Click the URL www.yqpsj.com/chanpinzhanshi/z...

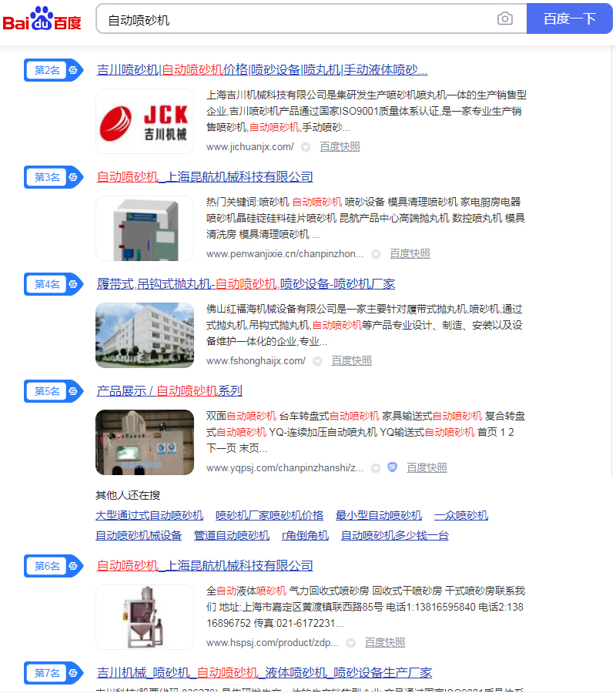pyautogui.click(x=285, y=467)
